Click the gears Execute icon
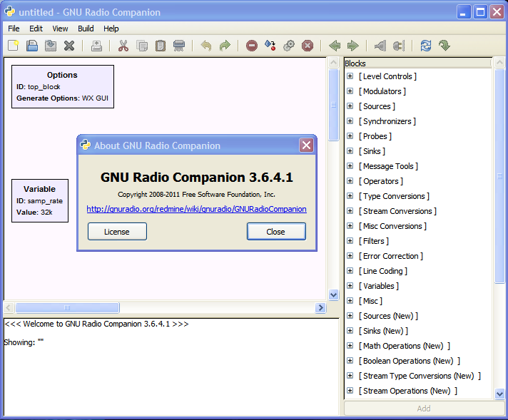This screenshot has width=508, height=420. [x=289, y=46]
